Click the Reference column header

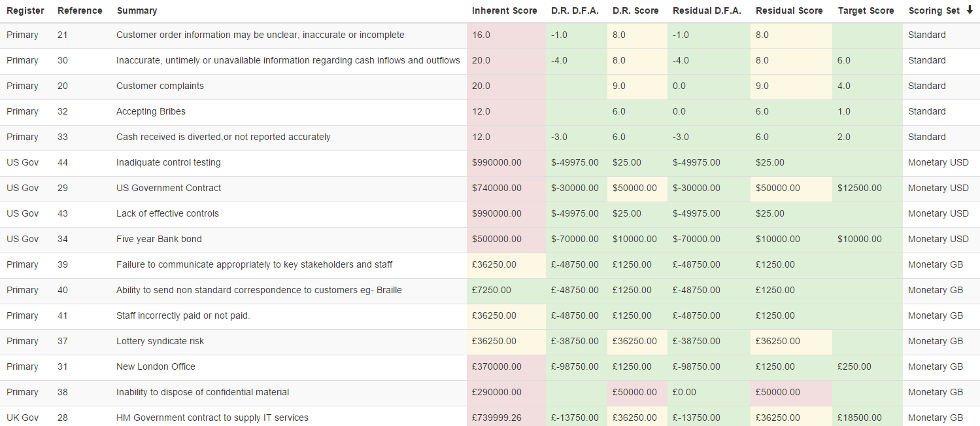pos(80,10)
